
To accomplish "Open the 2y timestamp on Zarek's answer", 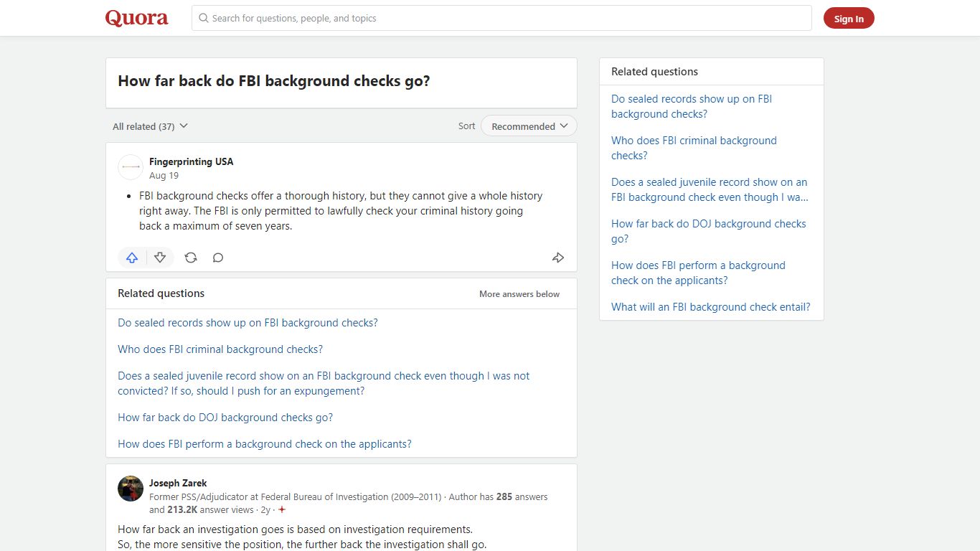I will [x=265, y=510].
